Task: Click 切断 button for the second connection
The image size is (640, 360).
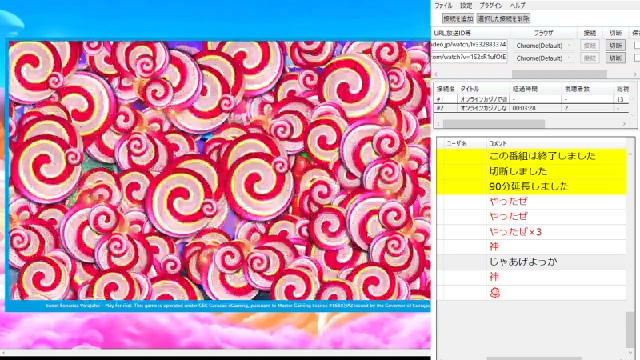Action: pos(616,58)
